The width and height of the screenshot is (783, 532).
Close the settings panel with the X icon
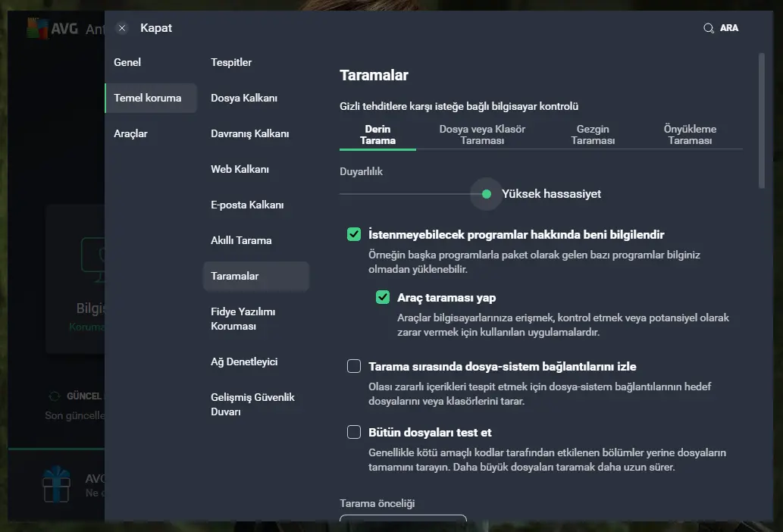point(122,28)
